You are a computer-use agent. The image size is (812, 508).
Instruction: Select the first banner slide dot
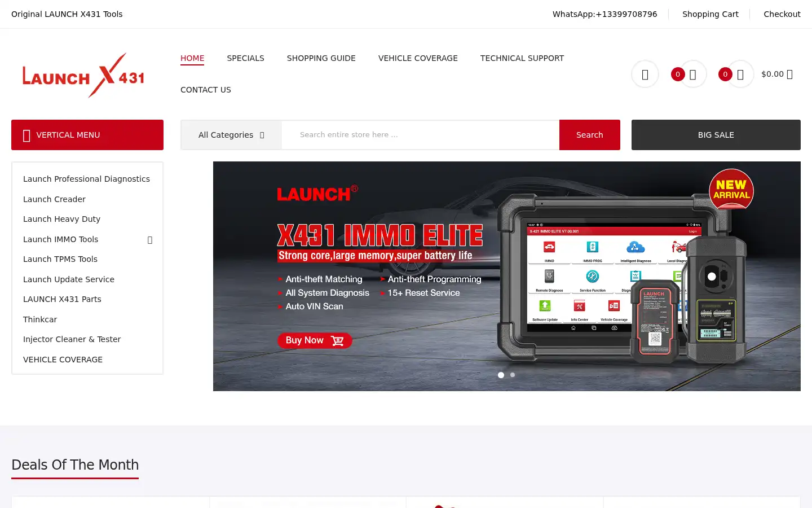coord(501,375)
